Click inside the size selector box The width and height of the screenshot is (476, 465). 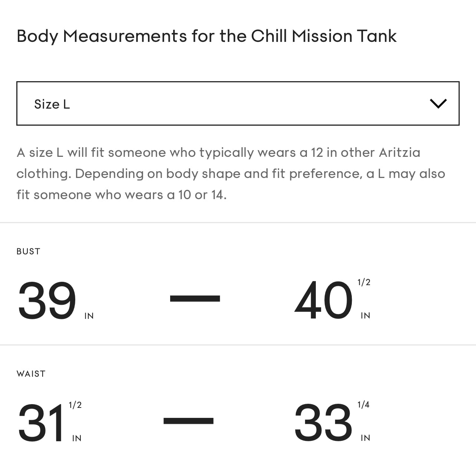click(237, 103)
